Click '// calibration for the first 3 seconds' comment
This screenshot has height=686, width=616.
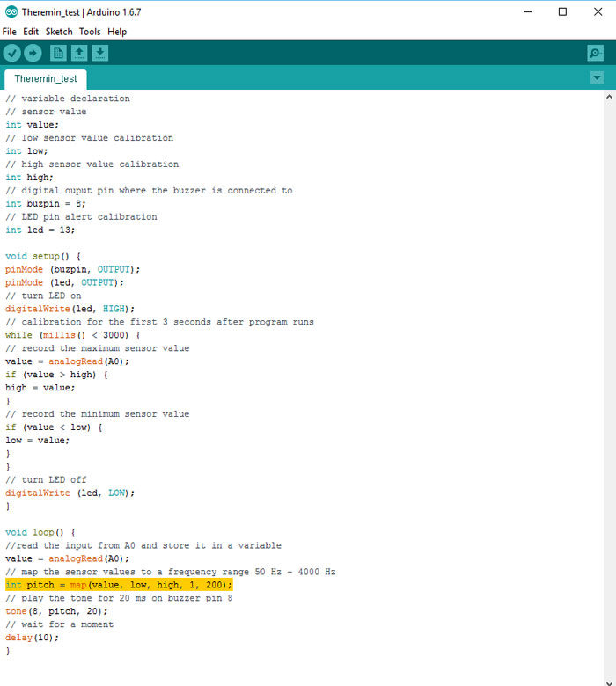[x=159, y=322]
